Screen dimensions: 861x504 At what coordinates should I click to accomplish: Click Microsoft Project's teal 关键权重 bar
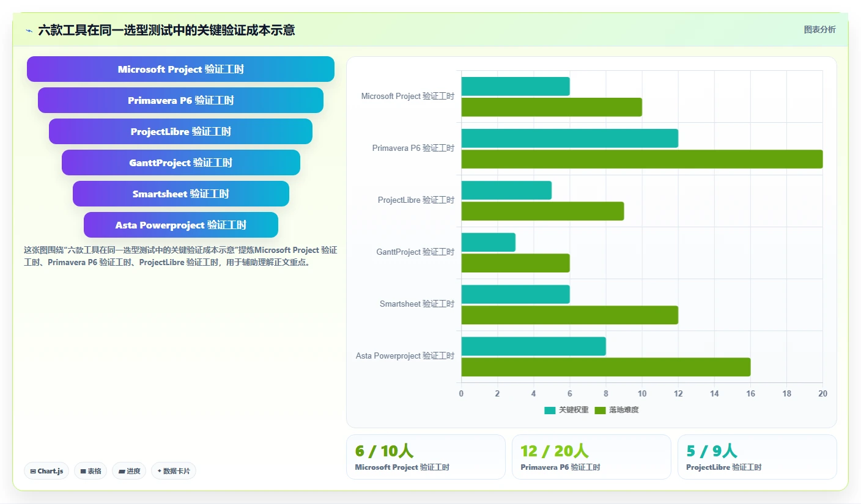point(515,86)
